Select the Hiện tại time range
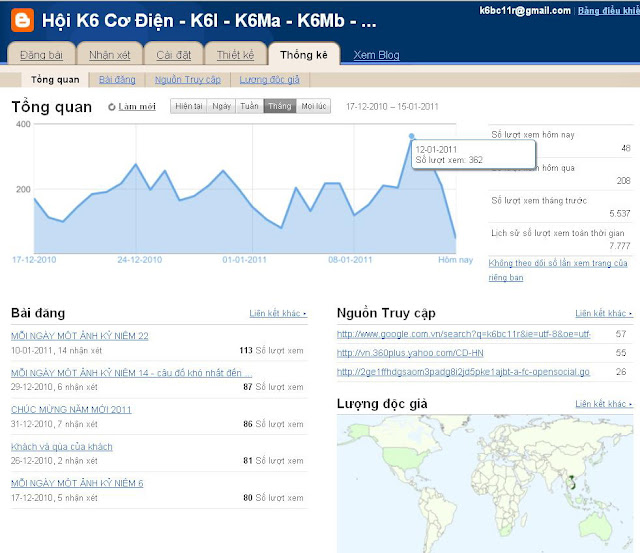Viewport: 640px width, 553px height. point(189,106)
